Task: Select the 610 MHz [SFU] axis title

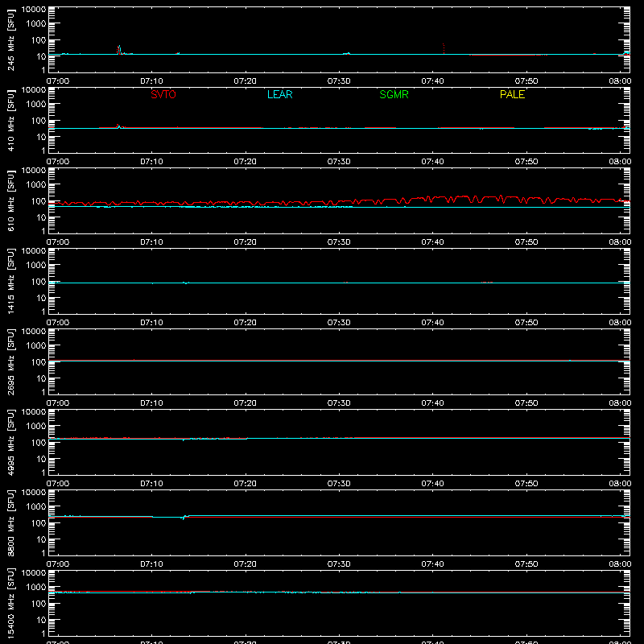Action: pos(10,201)
